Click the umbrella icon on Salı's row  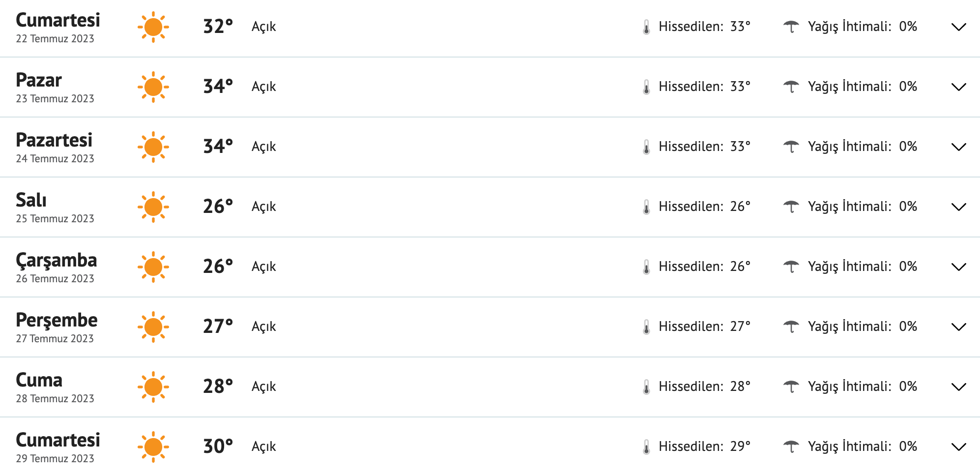pyautogui.click(x=791, y=206)
